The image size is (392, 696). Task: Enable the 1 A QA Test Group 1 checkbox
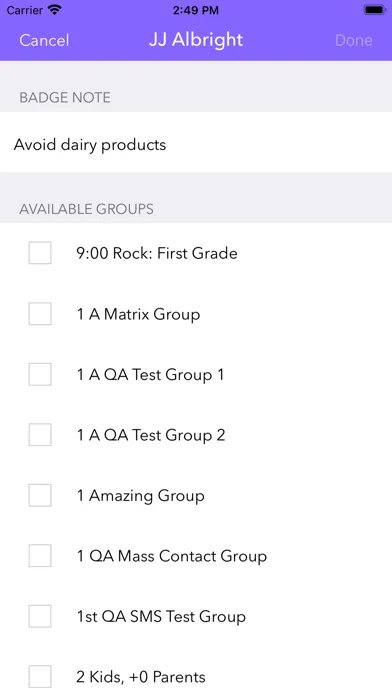tap(40, 374)
